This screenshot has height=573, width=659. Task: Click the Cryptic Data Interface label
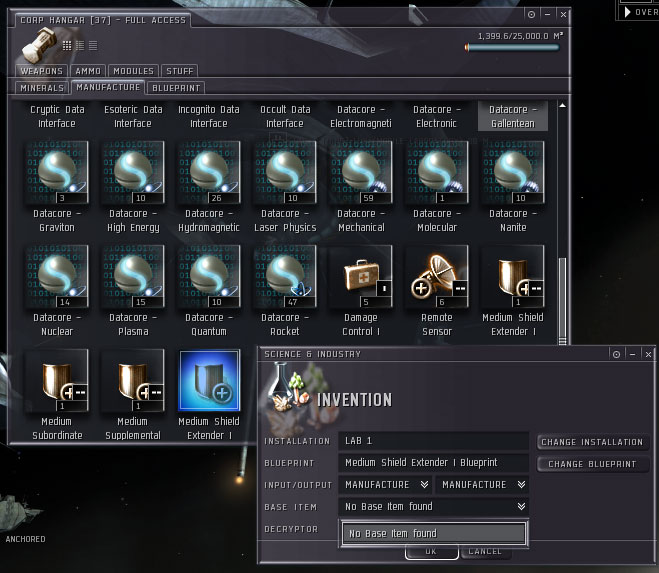click(x=57, y=116)
